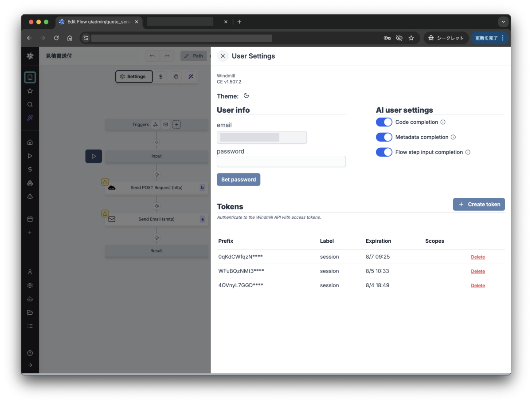Click the 更新を完了 browser update button
This screenshot has width=532, height=403.
tap(489, 38)
